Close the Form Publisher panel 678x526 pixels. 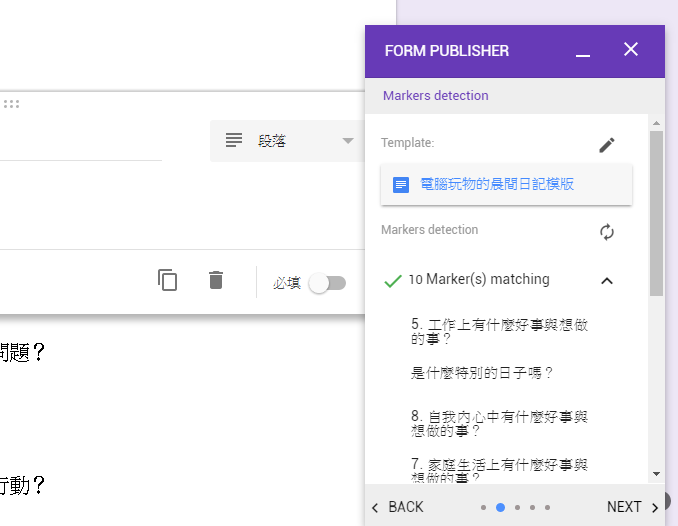tap(630, 49)
